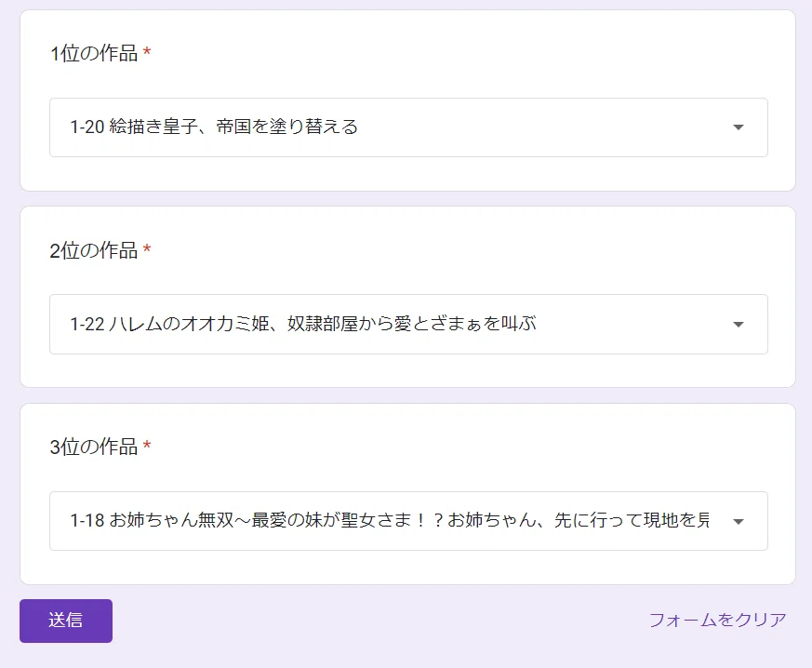Click the 1位の作品 question label
This screenshot has width=812, height=668.
pyautogui.click(x=94, y=53)
